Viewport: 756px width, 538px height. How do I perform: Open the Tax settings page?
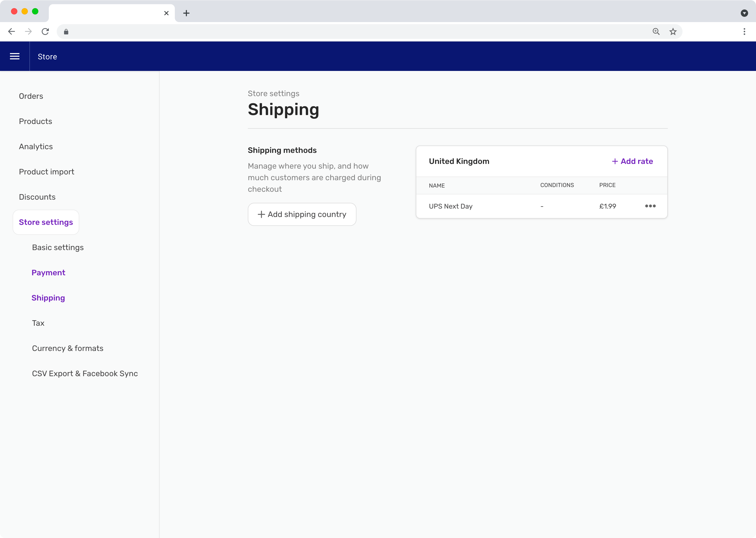pyautogui.click(x=38, y=323)
